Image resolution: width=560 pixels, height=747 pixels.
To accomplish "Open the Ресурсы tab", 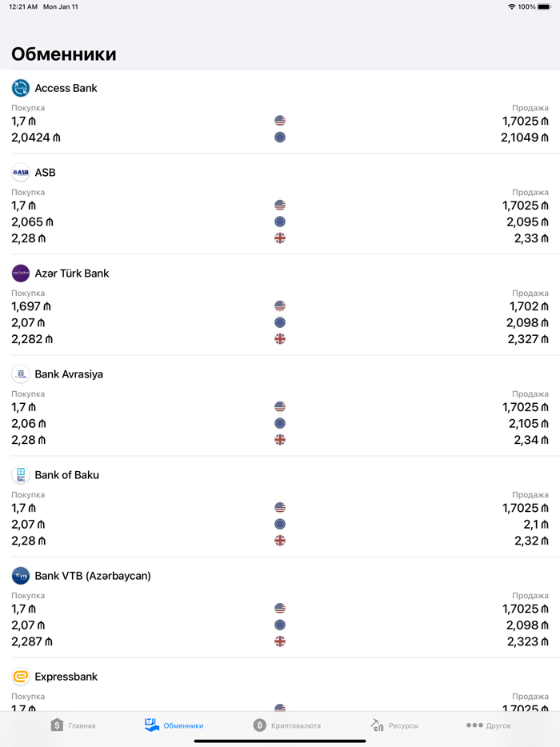I will tap(394, 725).
